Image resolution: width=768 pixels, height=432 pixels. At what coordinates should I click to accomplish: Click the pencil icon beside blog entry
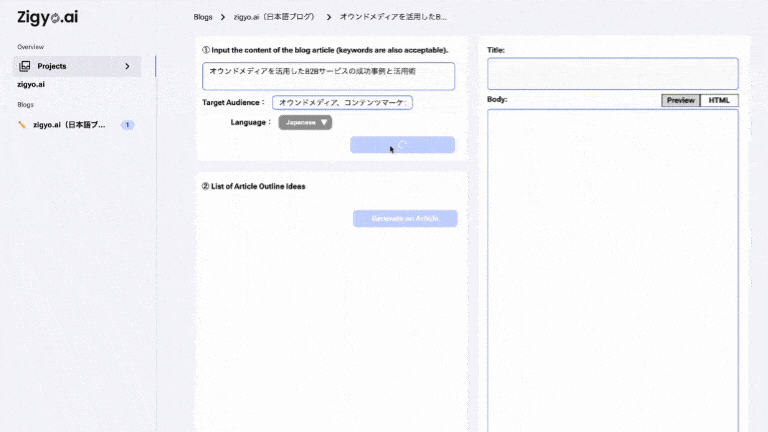22,125
